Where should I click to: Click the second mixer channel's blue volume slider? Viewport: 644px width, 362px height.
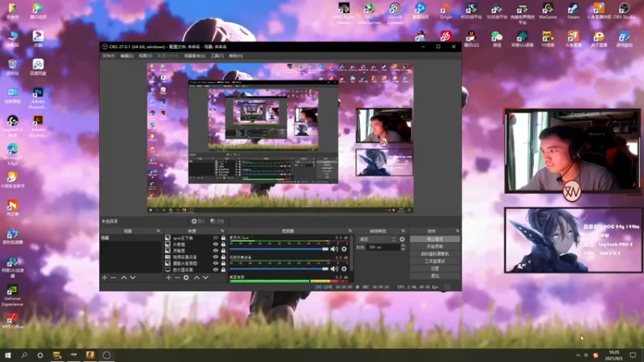click(x=279, y=269)
